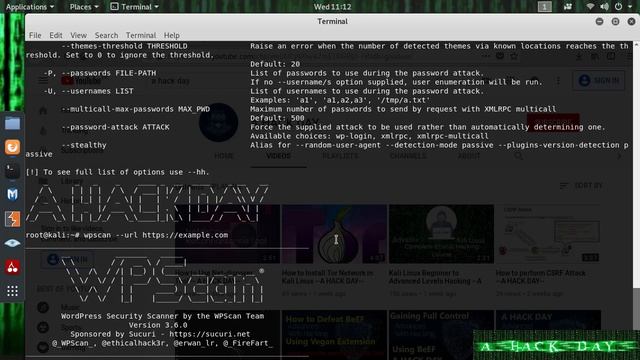Click '[!] To see full list of options' line
This screenshot has height=360, width=640.
point(118,172)
